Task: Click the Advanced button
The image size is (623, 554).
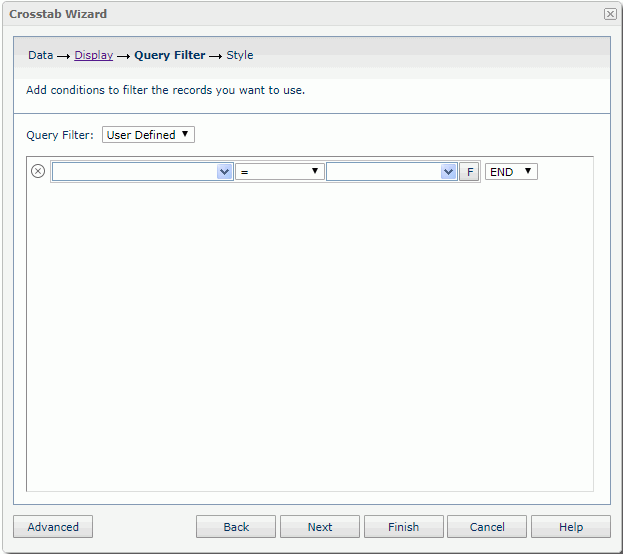Action: tap(53, 527)
